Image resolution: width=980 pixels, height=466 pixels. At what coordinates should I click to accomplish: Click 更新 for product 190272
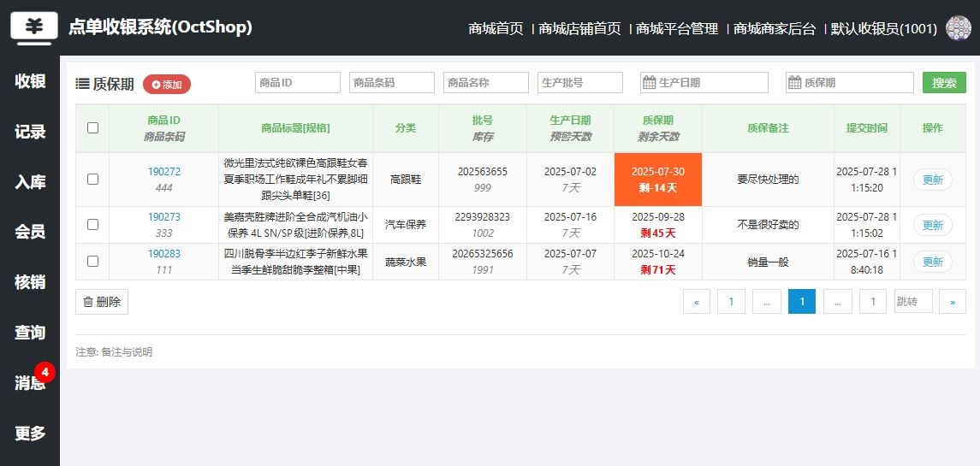[933, 180]
